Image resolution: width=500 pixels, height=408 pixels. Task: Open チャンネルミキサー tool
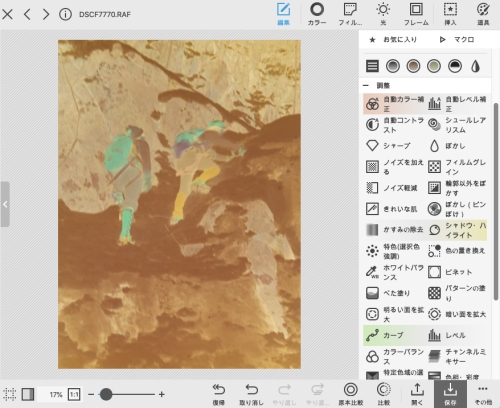pyautogui.click(x=457, y=356)
